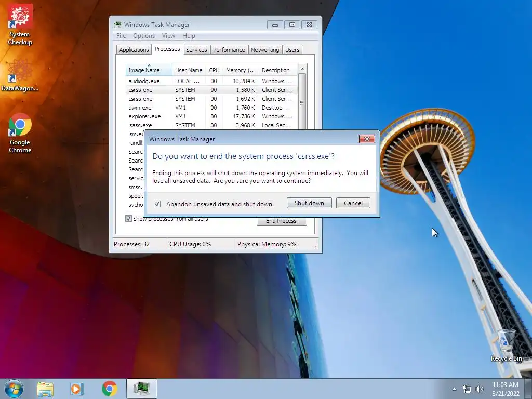Select the Processes tab
The width and height of the screenshot is (532, 399).
[167, 49]
